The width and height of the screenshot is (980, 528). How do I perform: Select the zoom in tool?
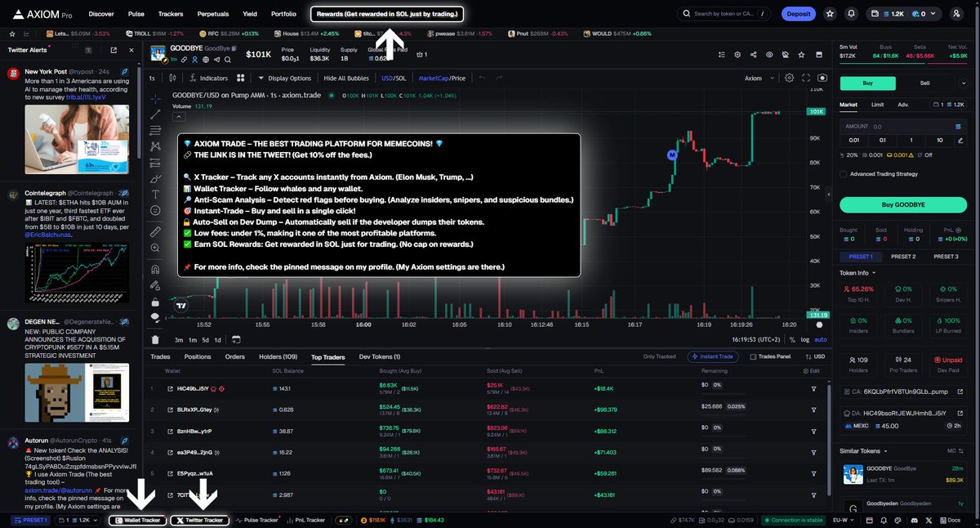[156, 248]
